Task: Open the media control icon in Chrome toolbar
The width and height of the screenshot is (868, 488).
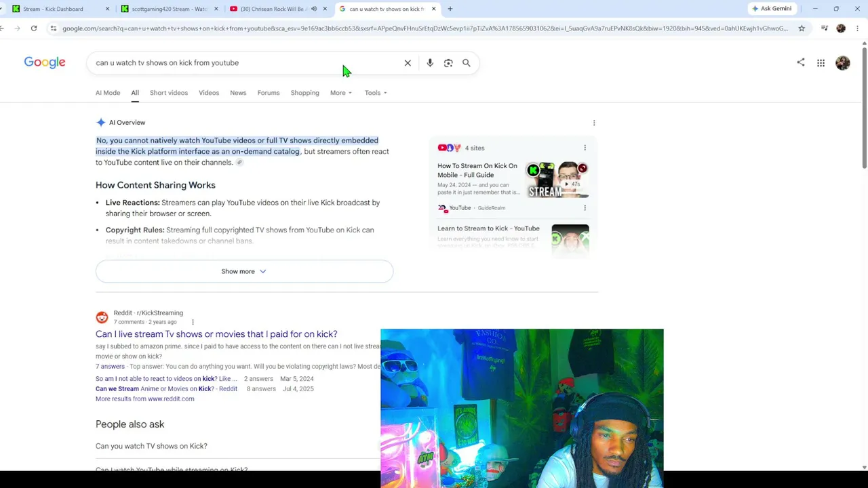Action: point(825,28)
